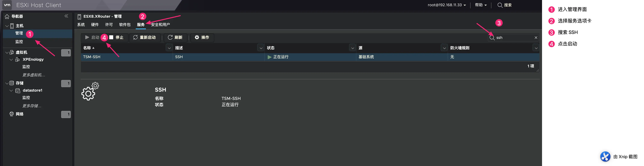Collapse the datastore1 tree node
Image resolution: width=644 pixels, height=166 pixels.
(11, 90)
